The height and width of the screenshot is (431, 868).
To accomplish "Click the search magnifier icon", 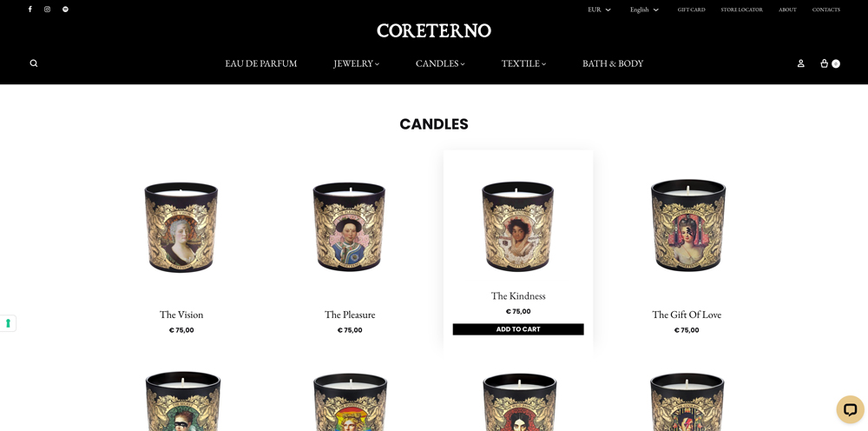I will 34,63.
